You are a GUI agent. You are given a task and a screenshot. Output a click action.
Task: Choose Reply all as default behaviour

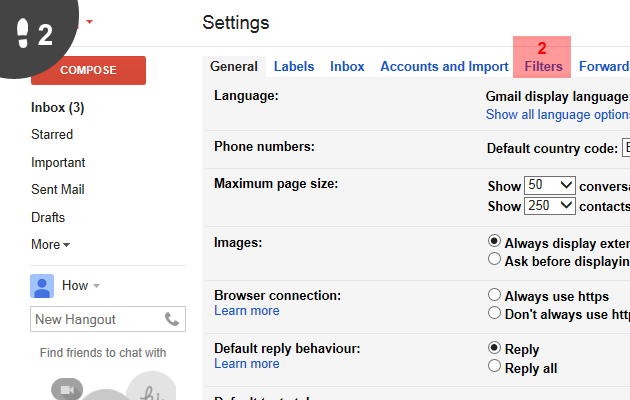pos(494,366)
